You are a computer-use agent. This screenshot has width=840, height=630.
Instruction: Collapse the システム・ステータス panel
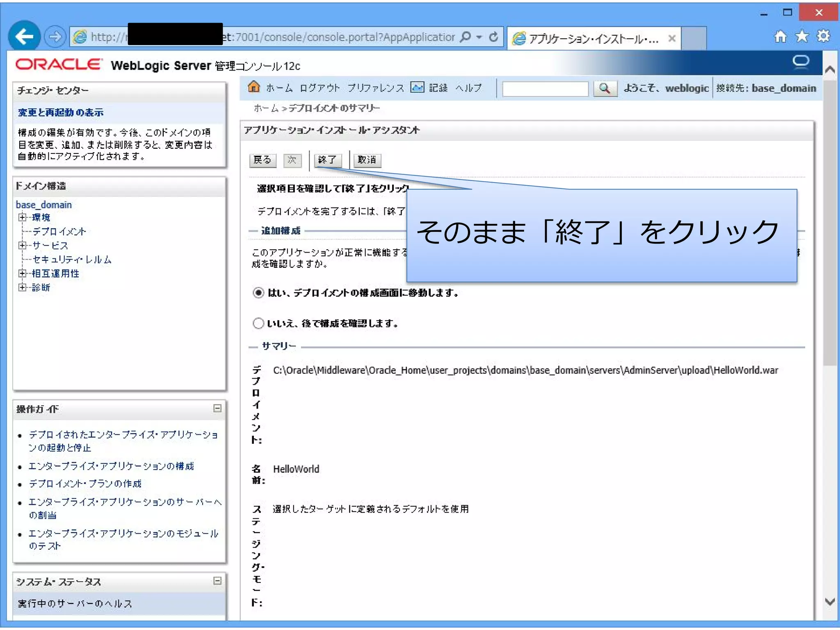(x=217, y=581)
